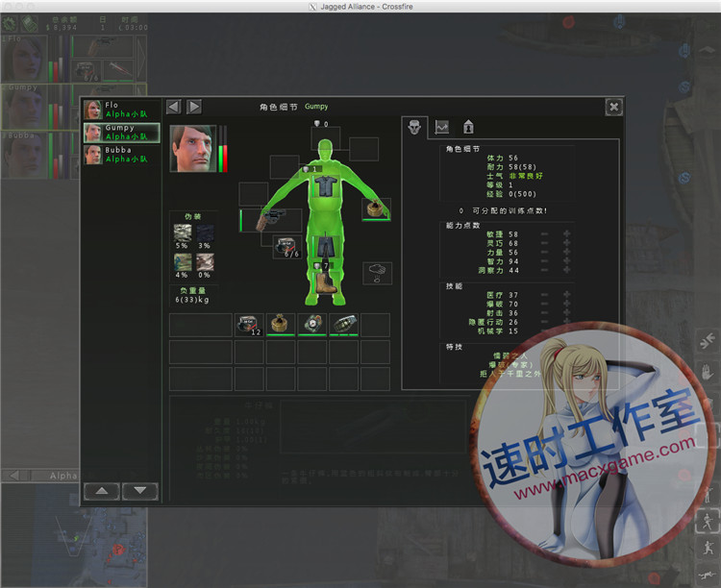This screenshot has width=721, height=588.
Task: Select the 6/6 ammo box slot
Action: point(287,247)
